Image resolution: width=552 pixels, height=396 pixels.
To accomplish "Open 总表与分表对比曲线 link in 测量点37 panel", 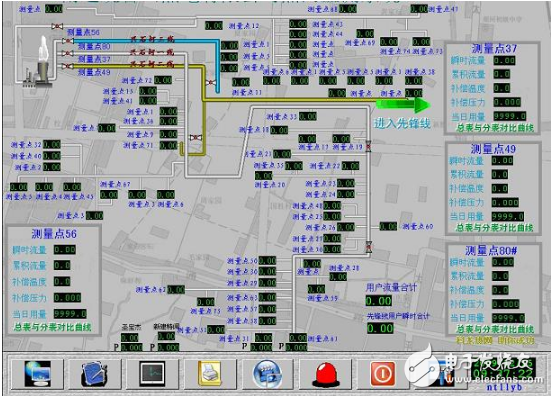I will 495,128.
